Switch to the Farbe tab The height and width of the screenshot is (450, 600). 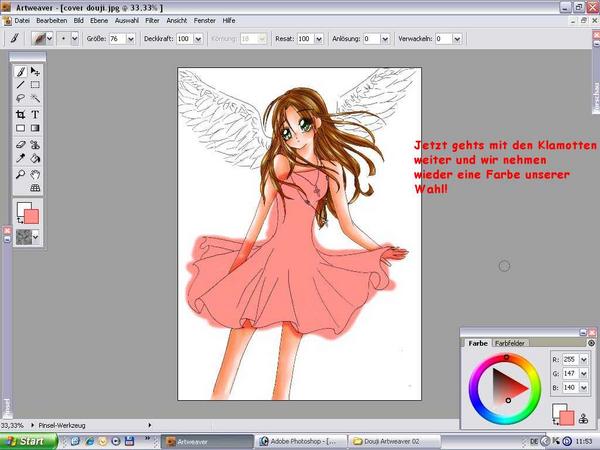(478, 343)
